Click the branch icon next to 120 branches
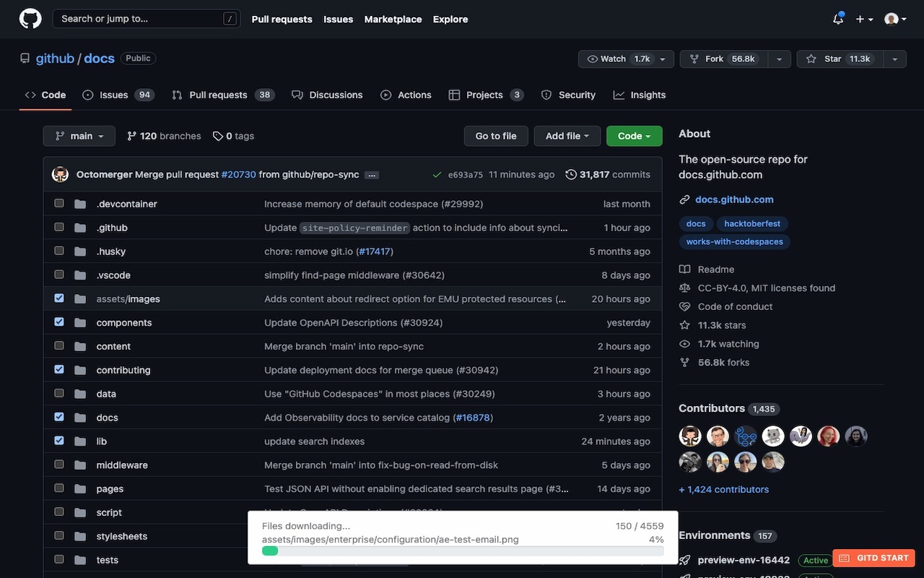The height and width of the screenshot is (578, 924). (x=131, y=135)
